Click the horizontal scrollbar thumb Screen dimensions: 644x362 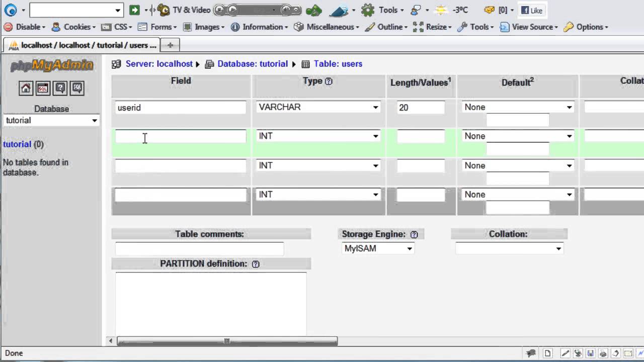click(x=227, y=341)
